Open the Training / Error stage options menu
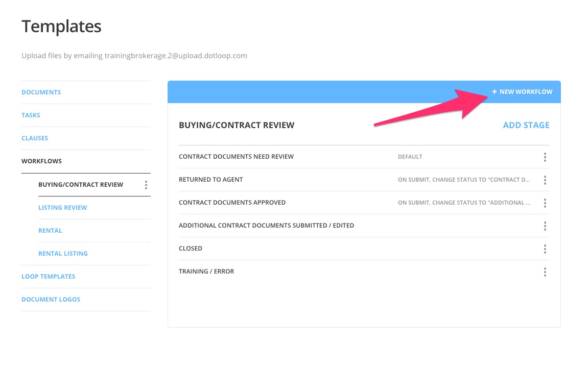 click(545, 272)
